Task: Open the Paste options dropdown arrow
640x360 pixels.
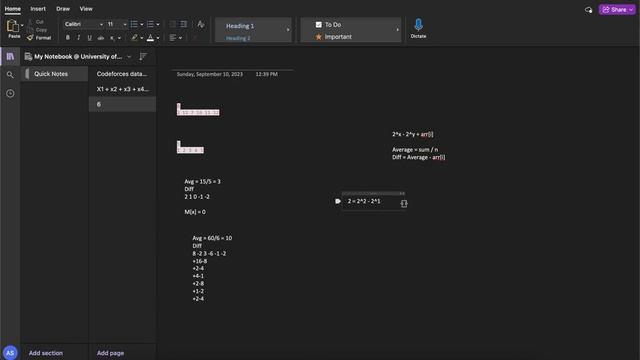Action: (22, 25)
